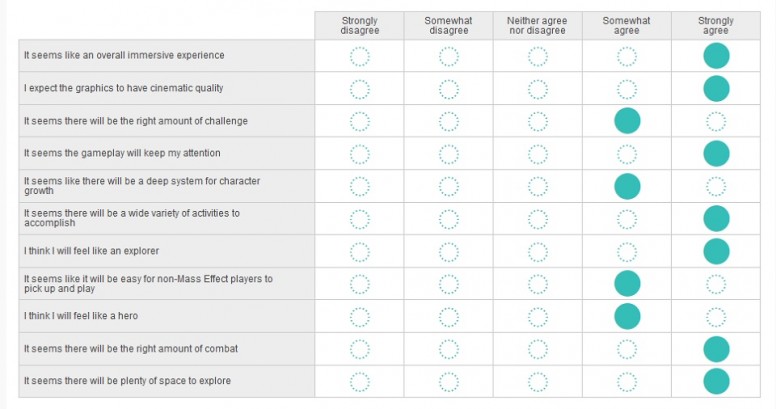Click the filled Somewhat agree circle for challenge row
The width and height of the screenshot is (776, 409).
[x=627, y=121]
